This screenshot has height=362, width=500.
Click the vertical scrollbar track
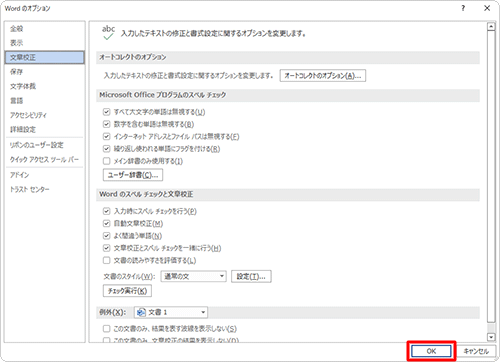point(491,327)
